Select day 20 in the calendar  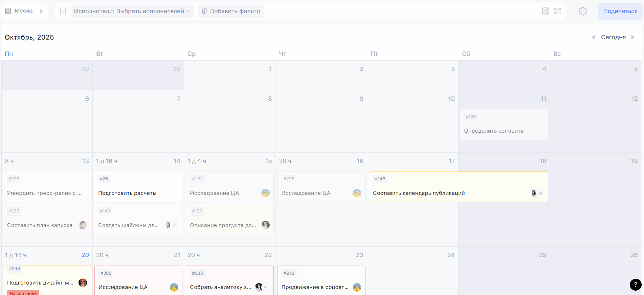point(85,255)
